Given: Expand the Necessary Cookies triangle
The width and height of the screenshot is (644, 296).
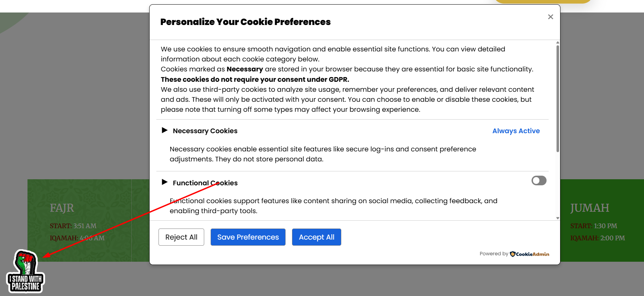Looking at the screenshot, I should [x=165, y=130].
